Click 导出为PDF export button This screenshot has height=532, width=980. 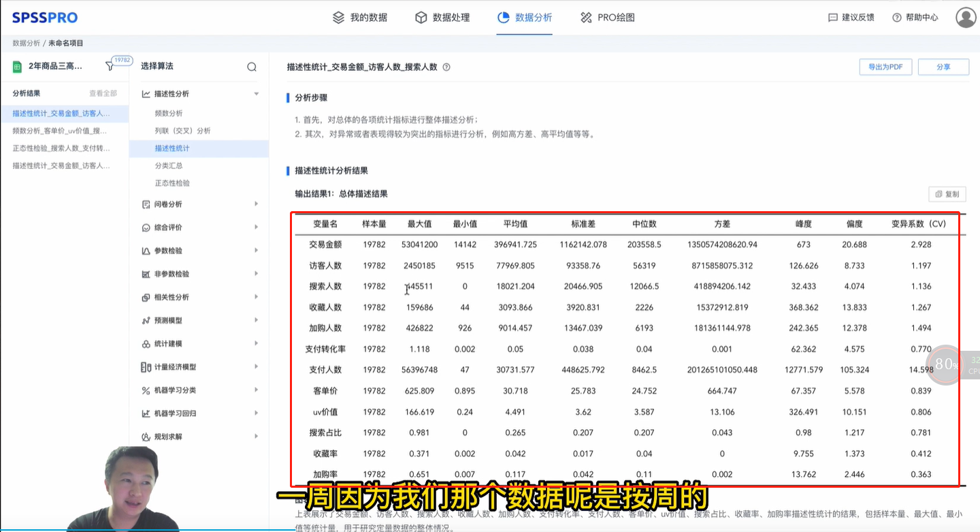[885, 67]
